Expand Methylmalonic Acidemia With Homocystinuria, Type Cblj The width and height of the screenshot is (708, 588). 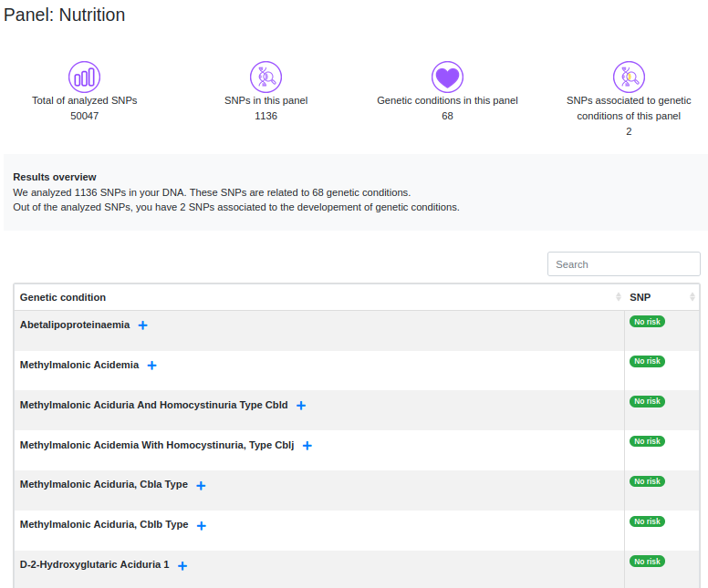tap(307, 446)
